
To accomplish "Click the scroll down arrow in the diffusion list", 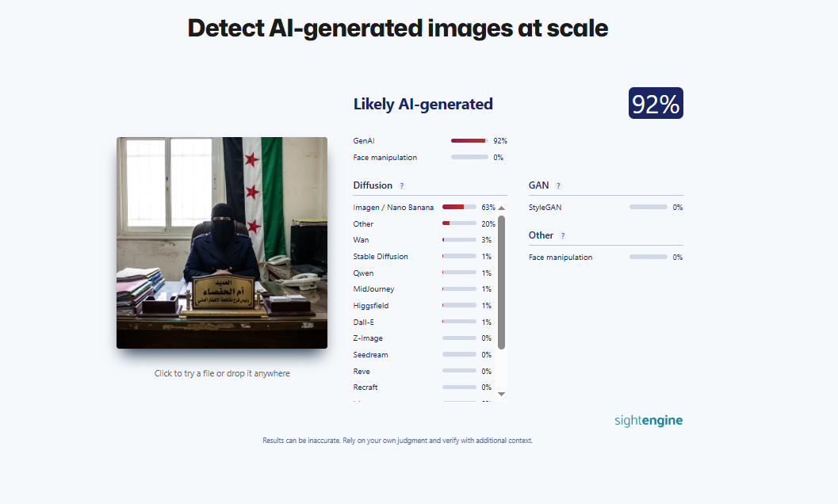I will point(501,394).
